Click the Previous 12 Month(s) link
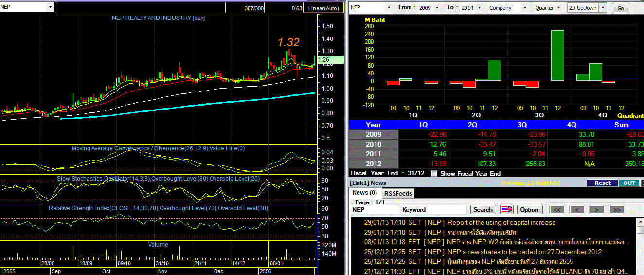This screenshot has width=644, height=275. (x=531, y=183)
